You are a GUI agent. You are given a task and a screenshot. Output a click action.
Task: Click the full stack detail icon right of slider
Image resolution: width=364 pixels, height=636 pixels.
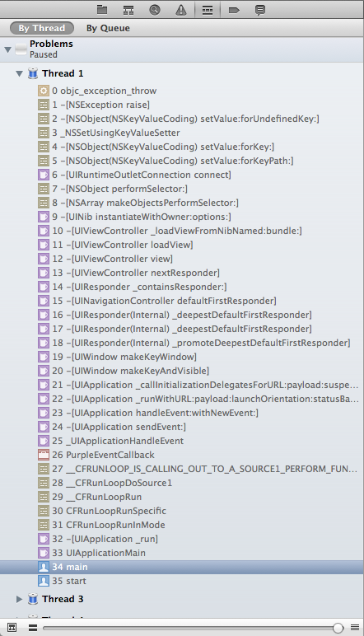(x=355, y=628)
